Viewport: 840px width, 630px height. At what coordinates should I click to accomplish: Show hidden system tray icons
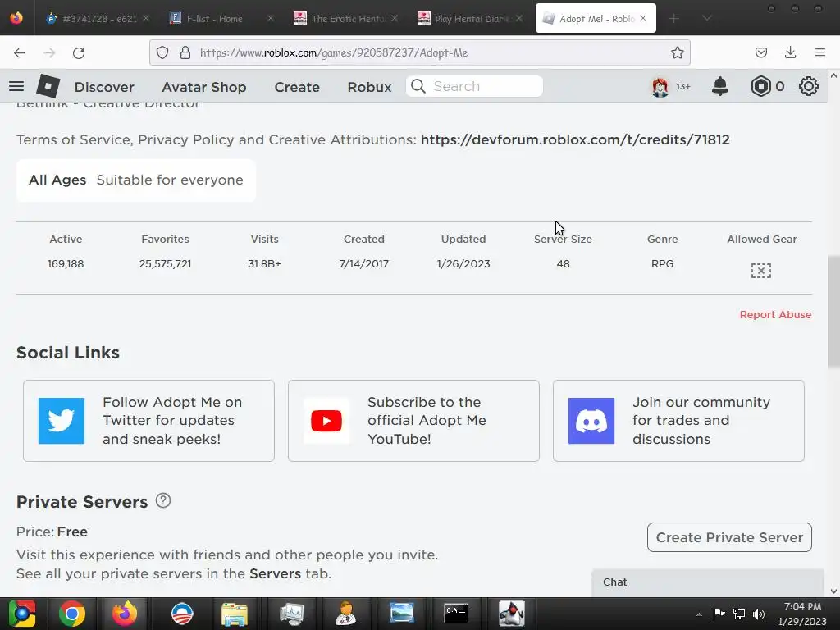coord(699,614)
